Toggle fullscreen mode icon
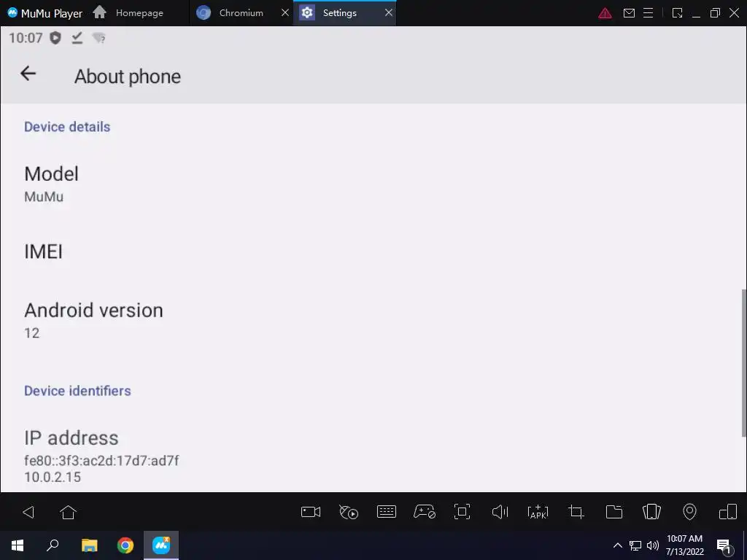747x560 pixels. [462, 512]
